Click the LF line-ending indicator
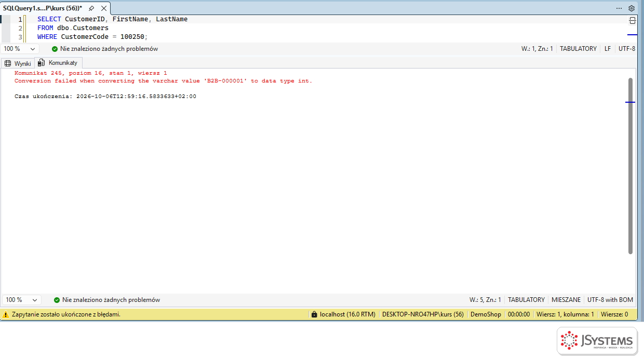 (608, 49)
